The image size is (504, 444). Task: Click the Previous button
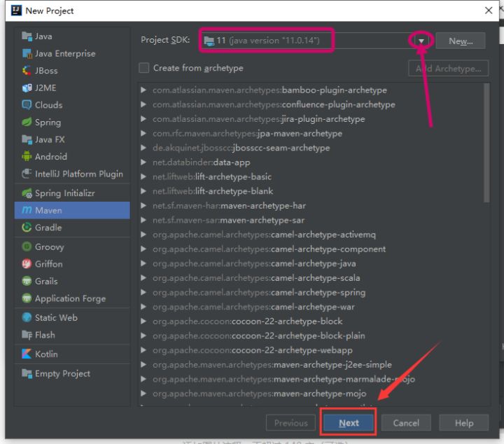(291, 423)
